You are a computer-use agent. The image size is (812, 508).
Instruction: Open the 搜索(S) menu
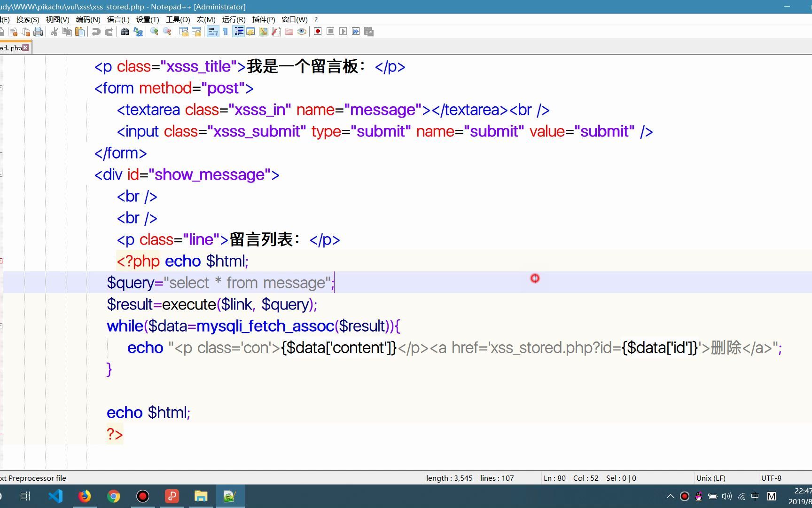coord(28,19)
